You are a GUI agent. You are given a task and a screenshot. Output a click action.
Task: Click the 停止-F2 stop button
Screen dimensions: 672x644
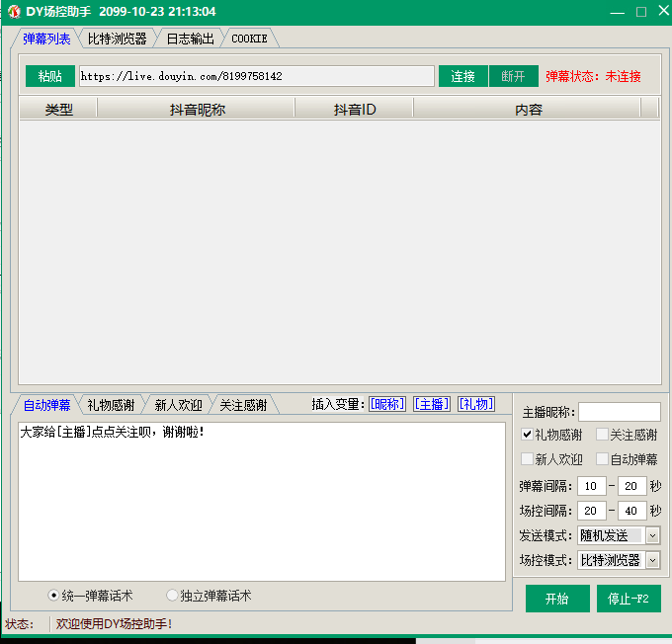click(629, 599)
